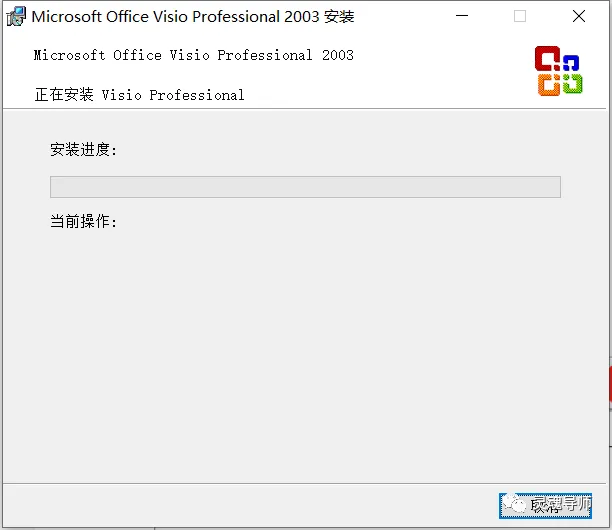
Task: Click the separator line above the bottom button
Action: point(304,484)
